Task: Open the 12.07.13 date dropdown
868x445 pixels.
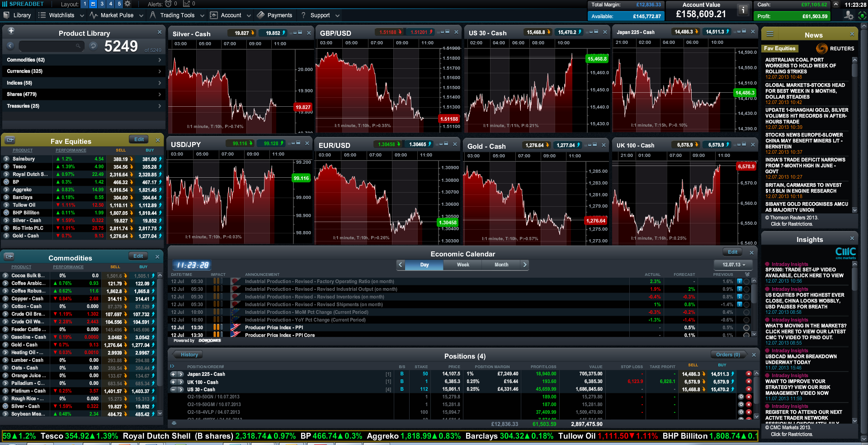Action: click(x=734, y=265)
